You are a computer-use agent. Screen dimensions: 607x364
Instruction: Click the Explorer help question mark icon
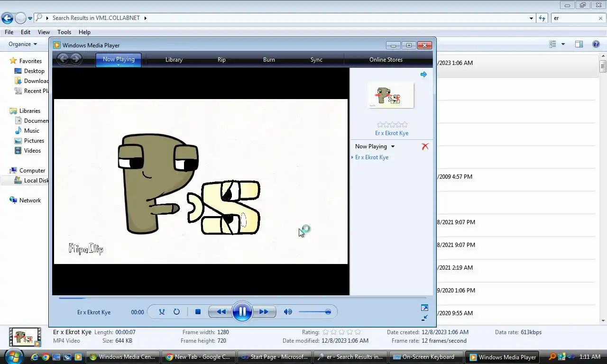click(596, 44)
